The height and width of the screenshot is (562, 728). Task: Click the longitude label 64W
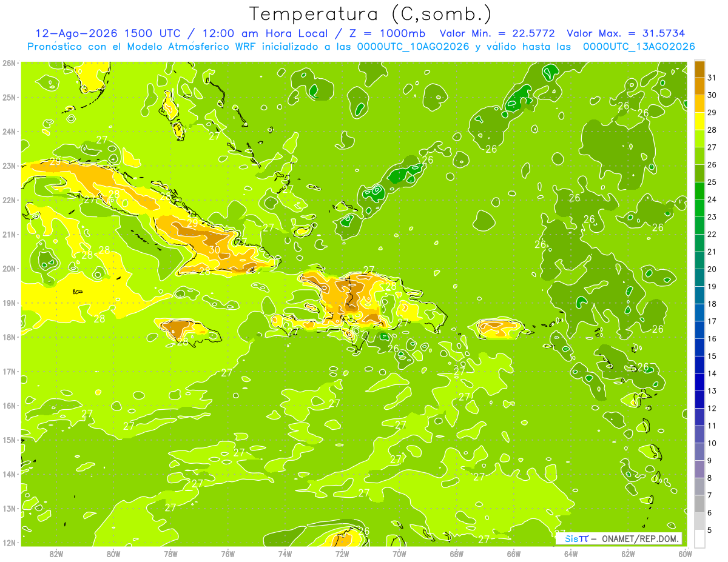(x=571, y=554)
